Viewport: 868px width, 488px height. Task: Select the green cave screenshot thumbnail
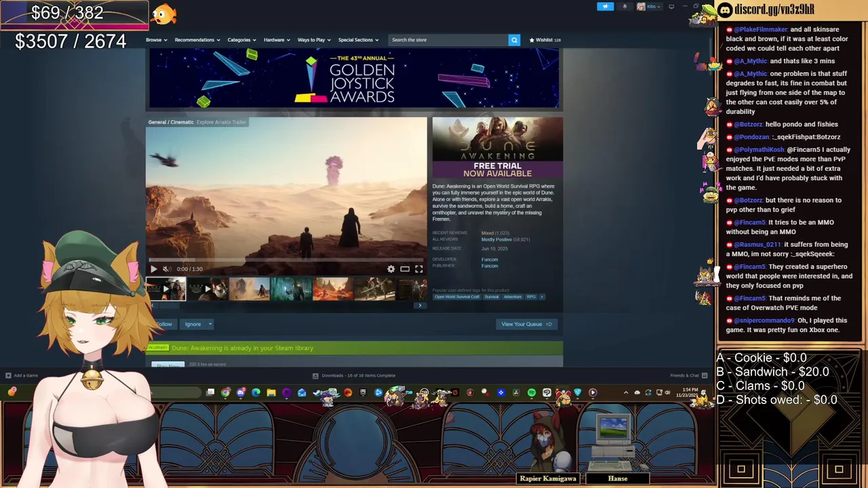tap(292, 289)
